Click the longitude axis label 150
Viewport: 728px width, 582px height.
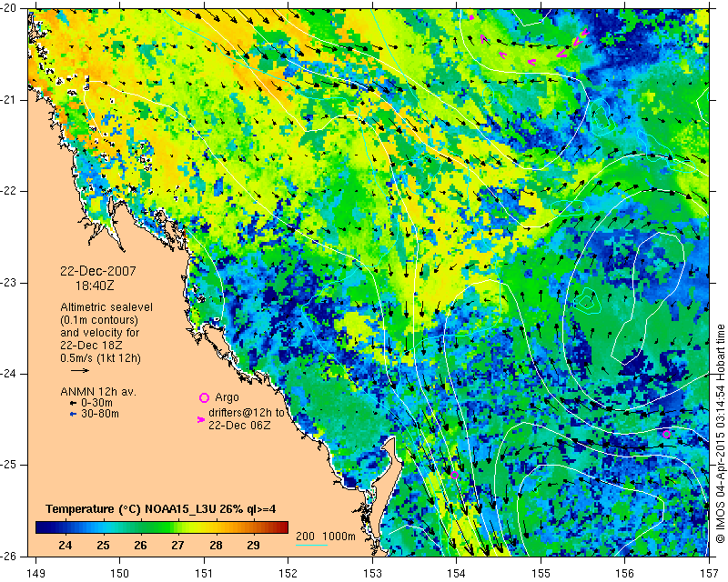point(120,573)
